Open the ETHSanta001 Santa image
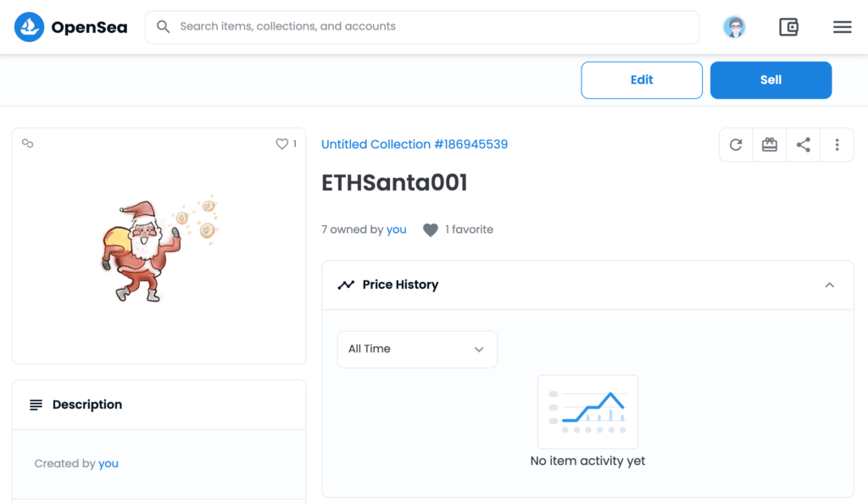Screen dimensions: 868x504 [x=159, y=249]
